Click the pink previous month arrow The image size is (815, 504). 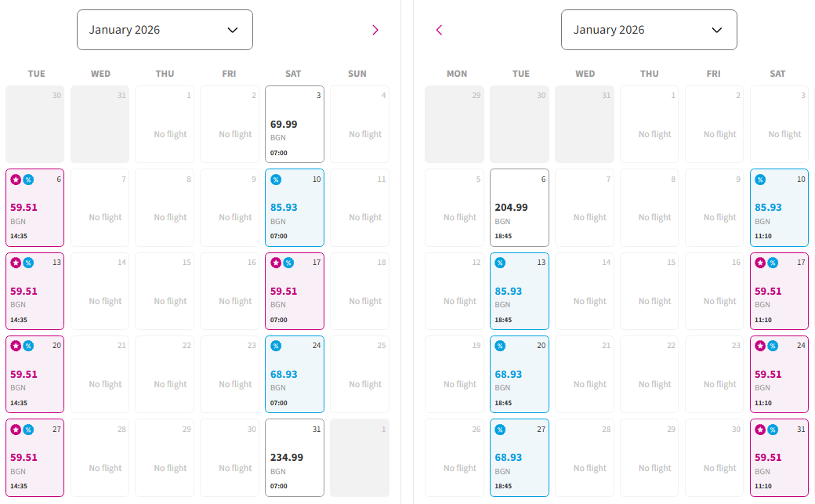[x=439, y=31]
